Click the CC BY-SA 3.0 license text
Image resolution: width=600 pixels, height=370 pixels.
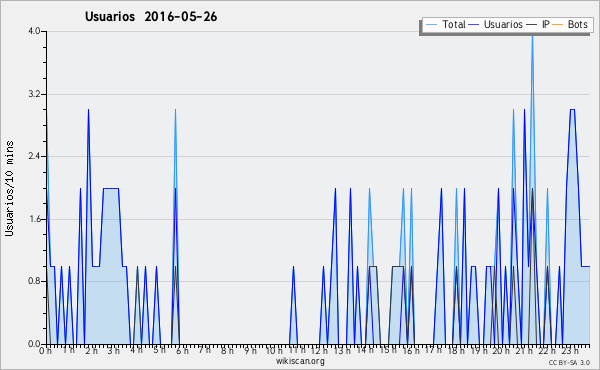[x=569, y=362]
